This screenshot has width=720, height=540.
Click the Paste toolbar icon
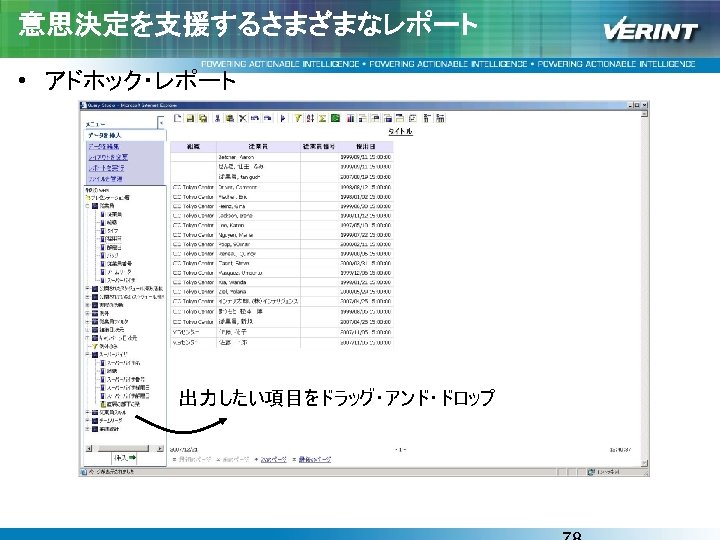230,118
